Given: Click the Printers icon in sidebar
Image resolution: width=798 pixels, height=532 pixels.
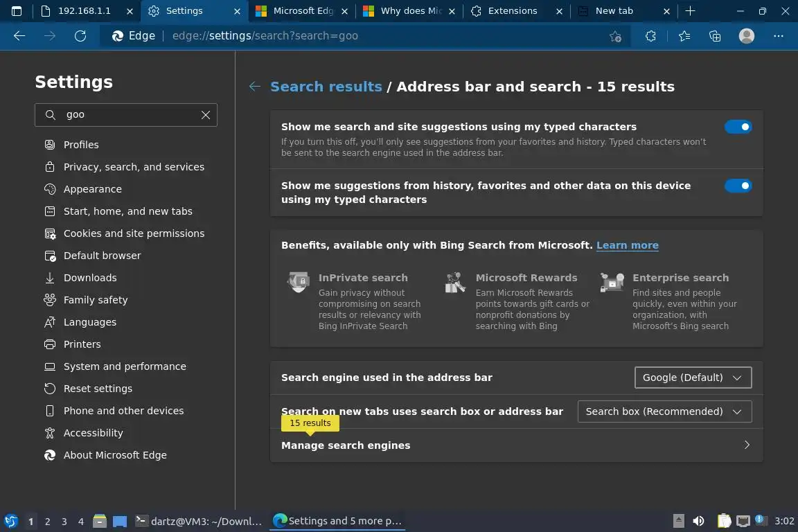Looking at the screenshot, I should click(x=50, y=344).
